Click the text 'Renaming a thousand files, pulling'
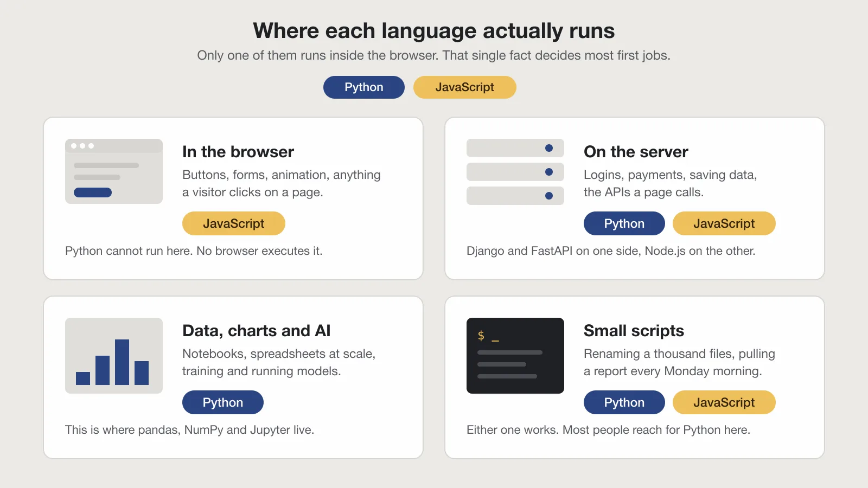Image resolution: width=868 pixels, height=488 pixels. point(679,354)
